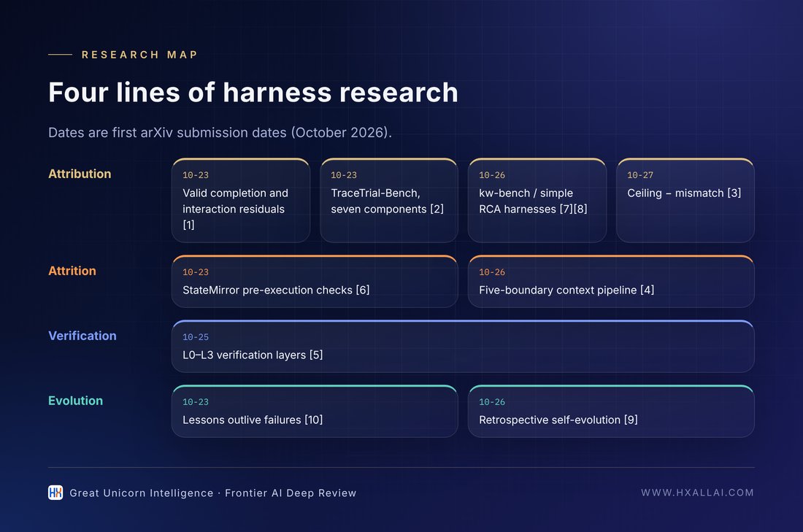Click the subtitle about arXiv submission dates
The image size is (803, 532).
(x=220, y=133)
